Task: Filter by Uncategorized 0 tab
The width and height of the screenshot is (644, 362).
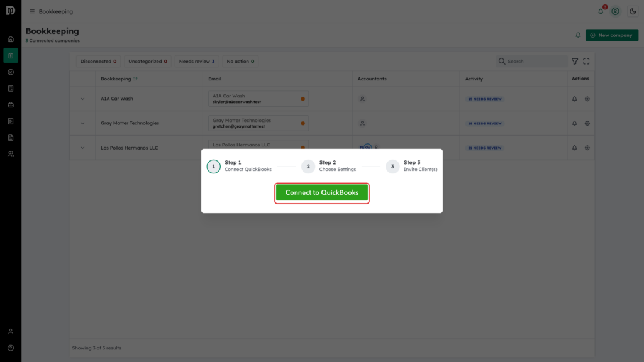Action: pyautogui.click(x=147, y=61)
